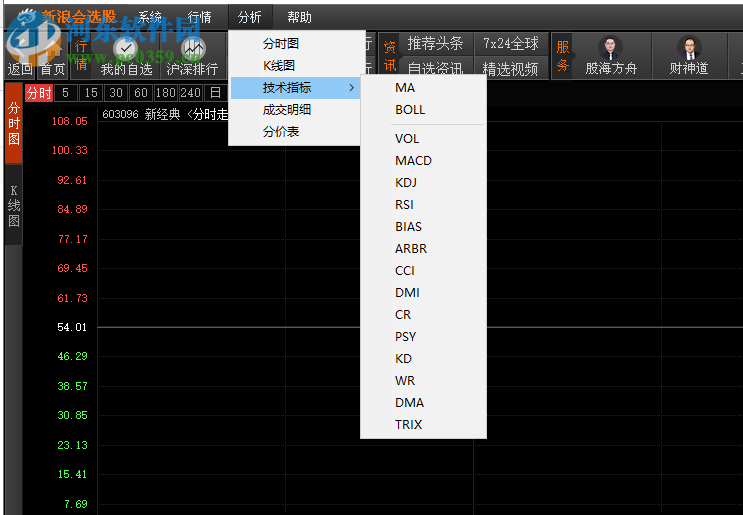The height and width of the screenshot is (515, 743).
Task: Click the 我的自选 checkmark icon
Action: (126, 47)
